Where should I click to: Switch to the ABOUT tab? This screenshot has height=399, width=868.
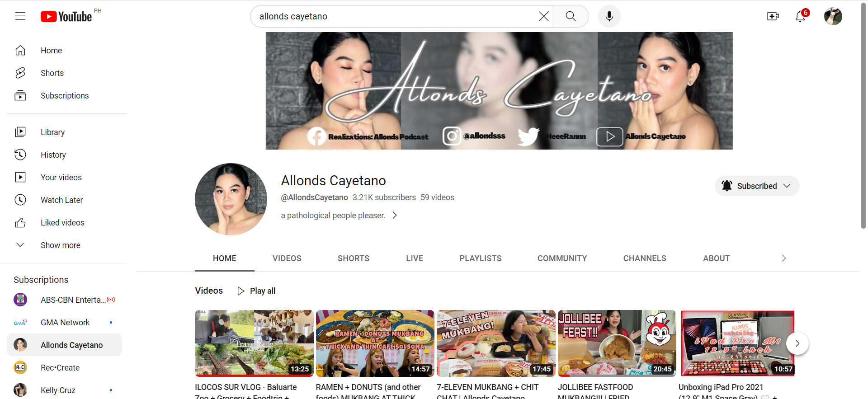pos(717,258)
